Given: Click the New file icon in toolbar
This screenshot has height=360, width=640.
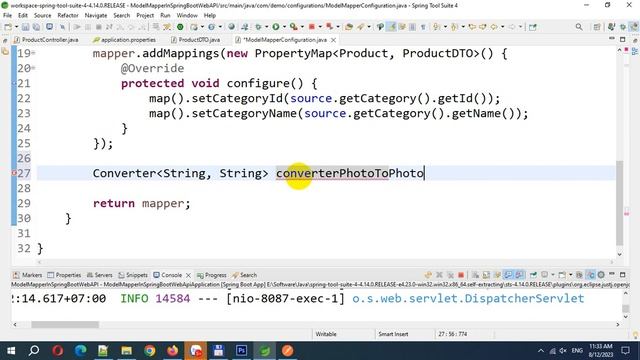Looking at the screenshot, I should pos(8,27).
